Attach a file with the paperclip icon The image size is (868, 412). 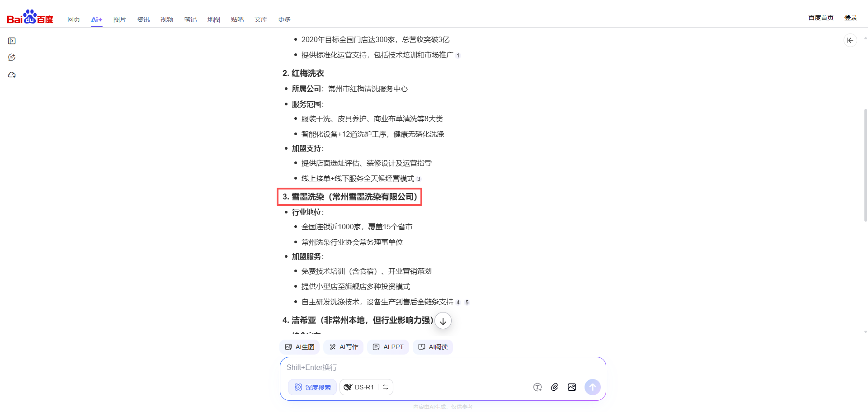click(x=554, y=387)
